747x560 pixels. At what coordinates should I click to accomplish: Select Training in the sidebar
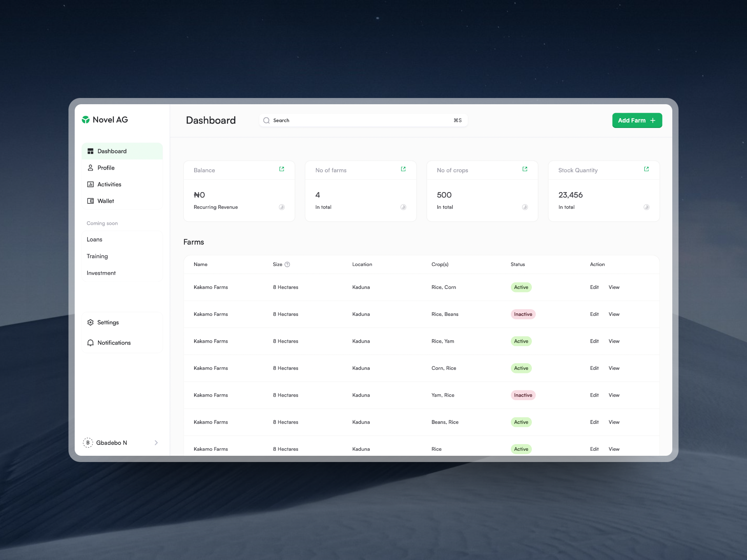(x=97, y=256)
